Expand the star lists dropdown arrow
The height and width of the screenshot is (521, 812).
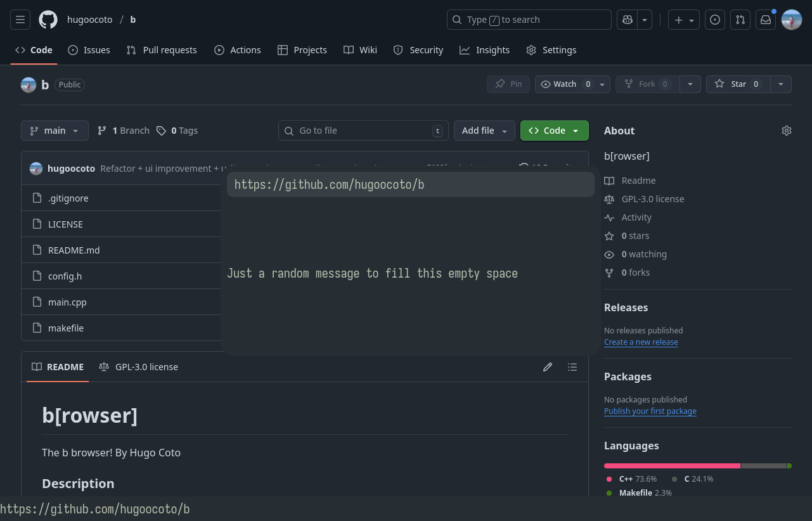(781, 84)
